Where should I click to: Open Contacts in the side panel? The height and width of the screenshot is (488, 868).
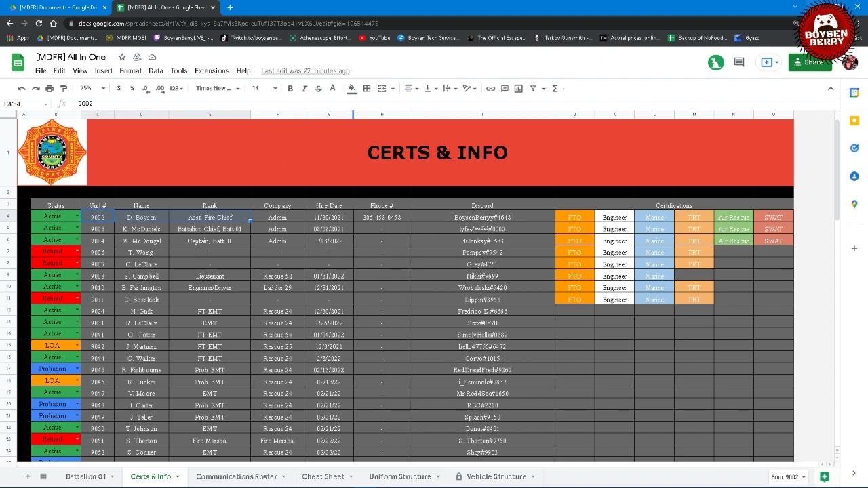click(854, 176)
